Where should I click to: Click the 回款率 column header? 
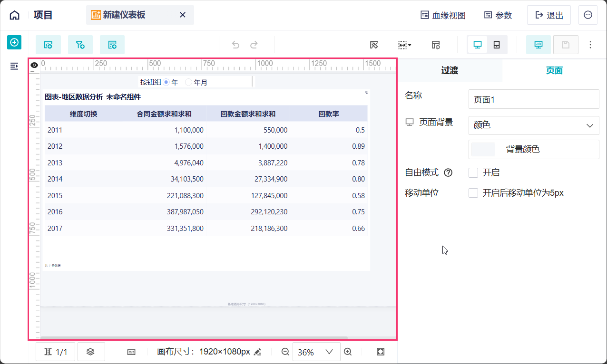pos(329,114)
